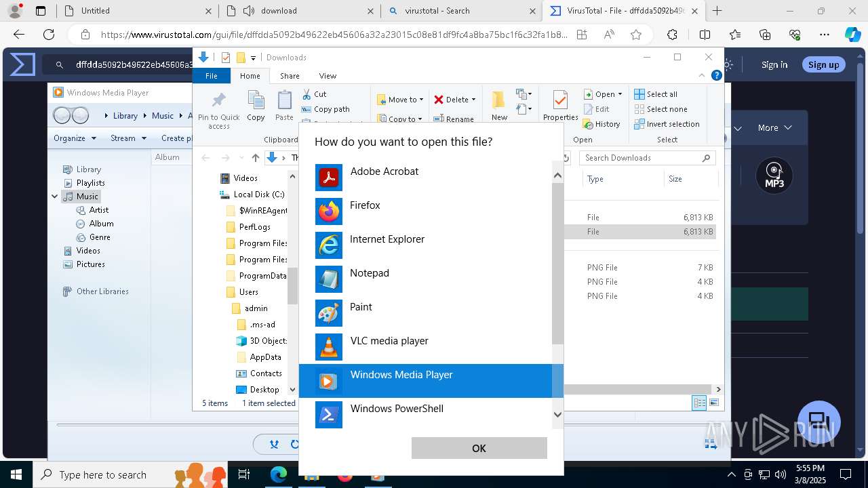This screenshot has width=868, height=488.
Task: Open Microsoft Edge from the taskbar
Action: (x=279, y=474)
